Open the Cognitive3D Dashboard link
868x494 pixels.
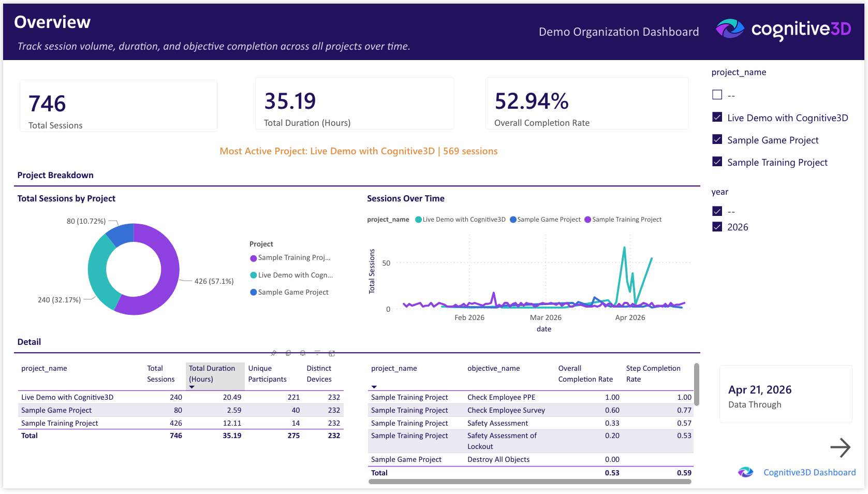809,472
